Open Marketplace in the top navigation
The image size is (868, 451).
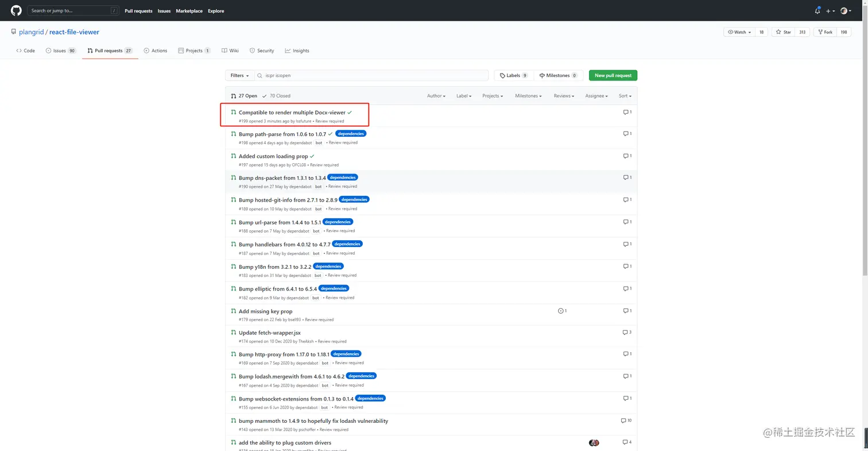coord(189,11)
